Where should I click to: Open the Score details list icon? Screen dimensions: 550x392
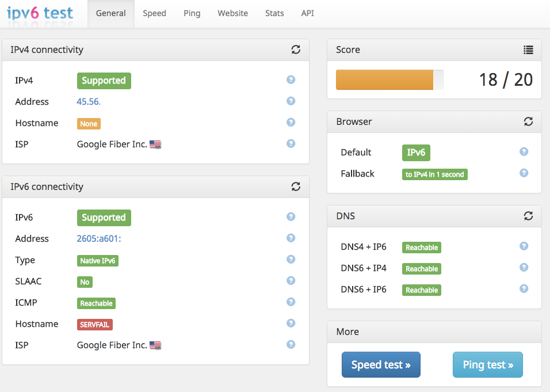pyautogui.click(x=528, y=50)
